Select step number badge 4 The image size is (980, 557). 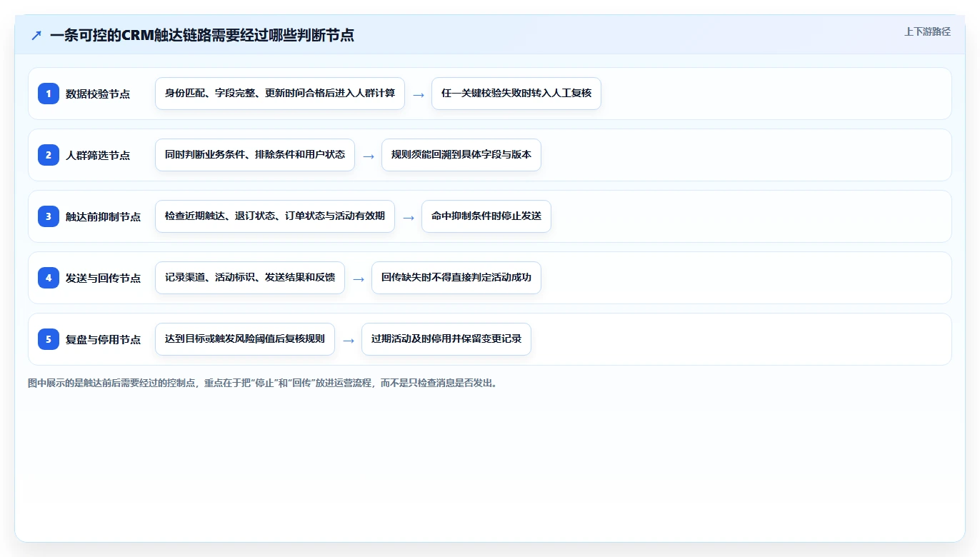click(x=49, y=277)
